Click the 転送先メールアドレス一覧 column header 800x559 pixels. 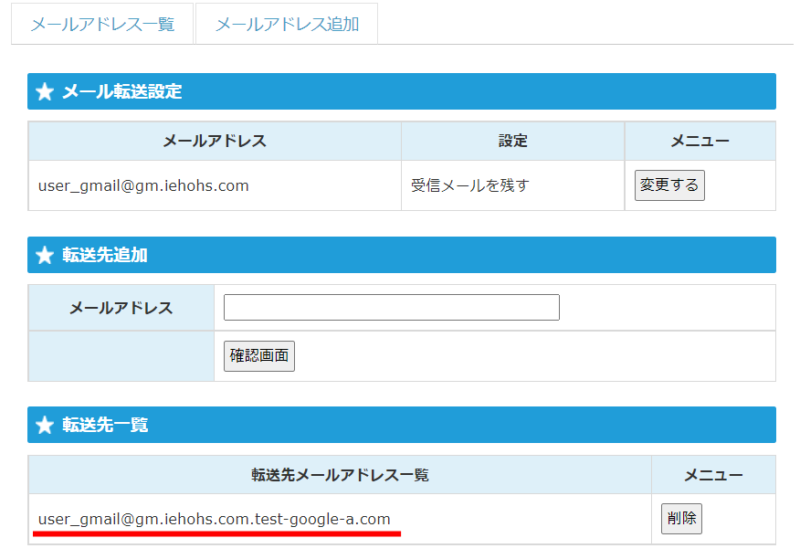pyautogui.click(x=340, y=475)
